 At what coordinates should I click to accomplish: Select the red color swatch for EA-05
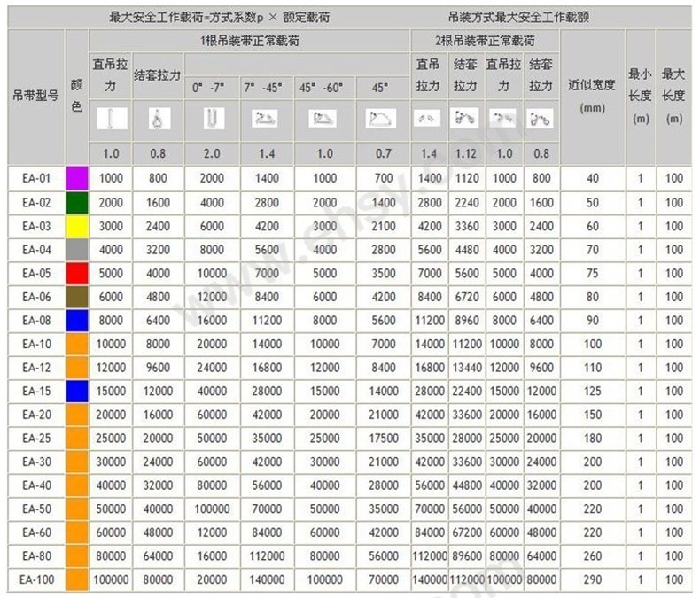[x=77, y=273]
